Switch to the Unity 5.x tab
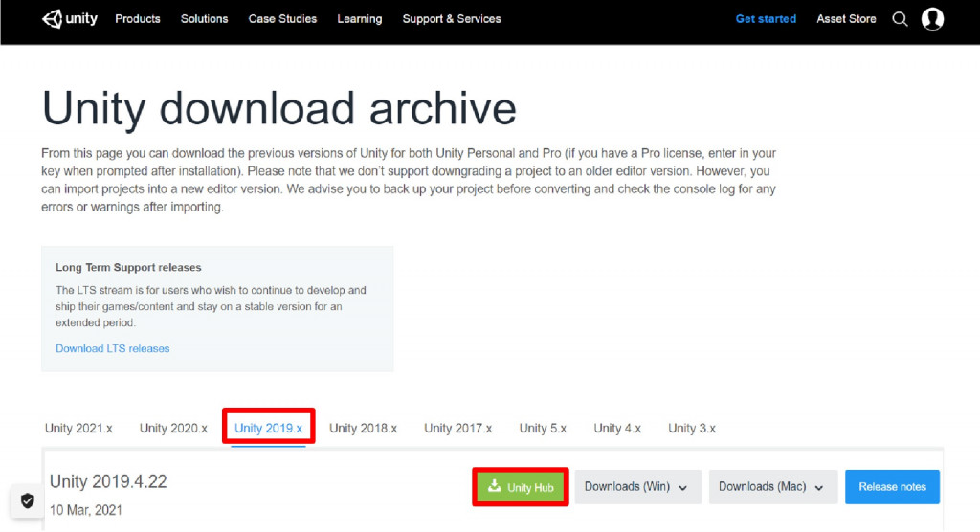Screen dimensions: 980x532 [543, 429]
